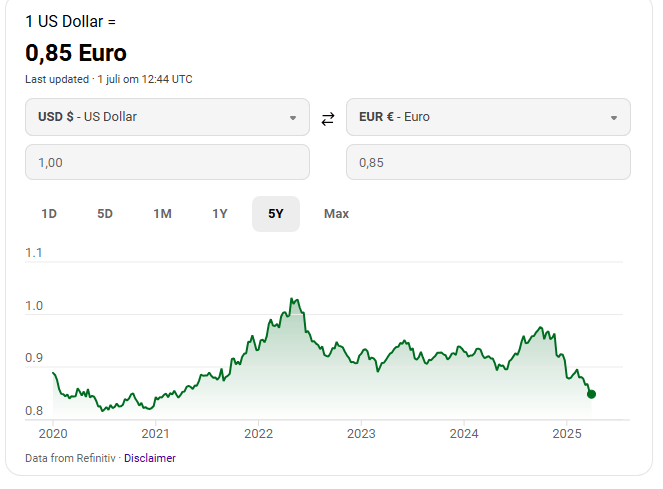
Task: Select the active 5Y range tab
Action: (x=275, y=213)
